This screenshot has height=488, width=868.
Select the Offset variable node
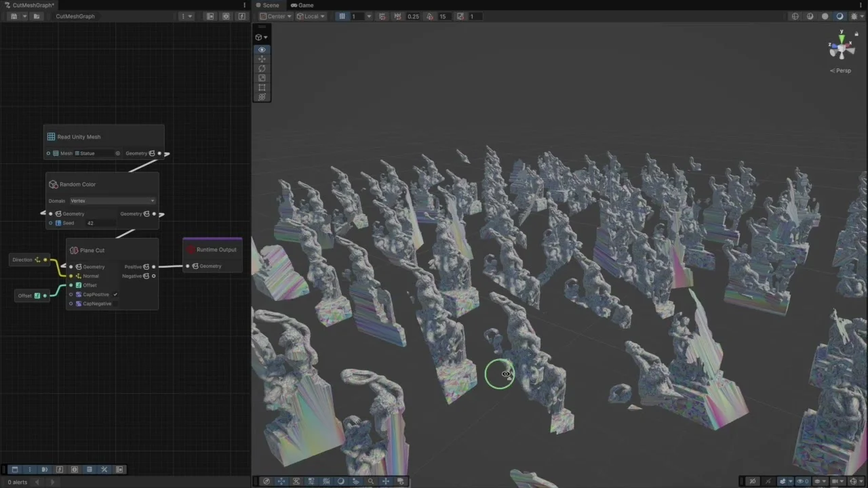31,296
